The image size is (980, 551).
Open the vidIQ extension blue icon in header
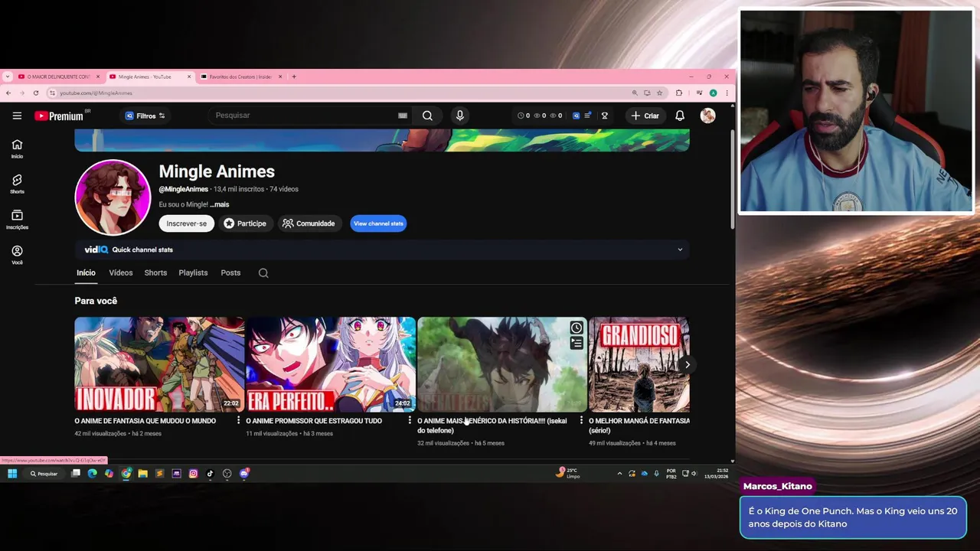(x=577, y=116)
